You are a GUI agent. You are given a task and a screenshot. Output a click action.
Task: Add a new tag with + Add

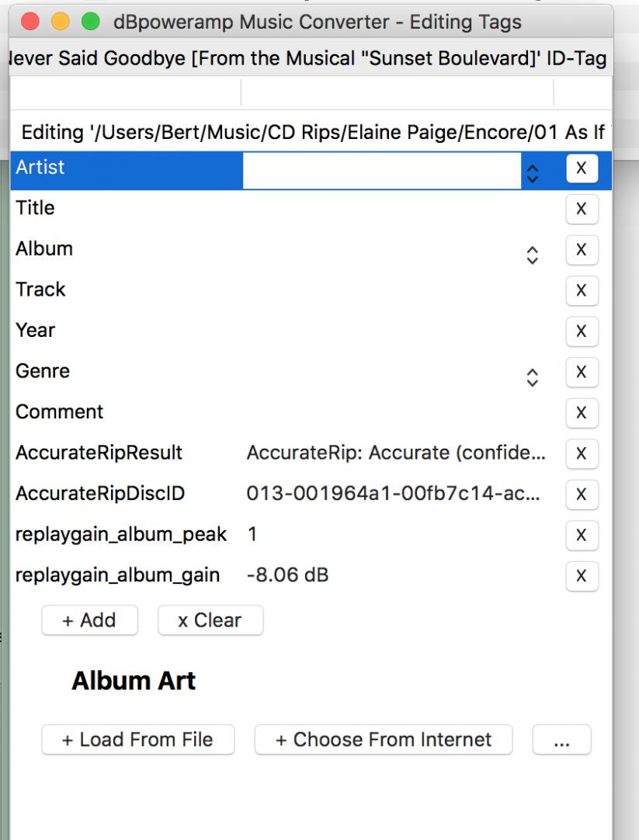coord(89,620)
